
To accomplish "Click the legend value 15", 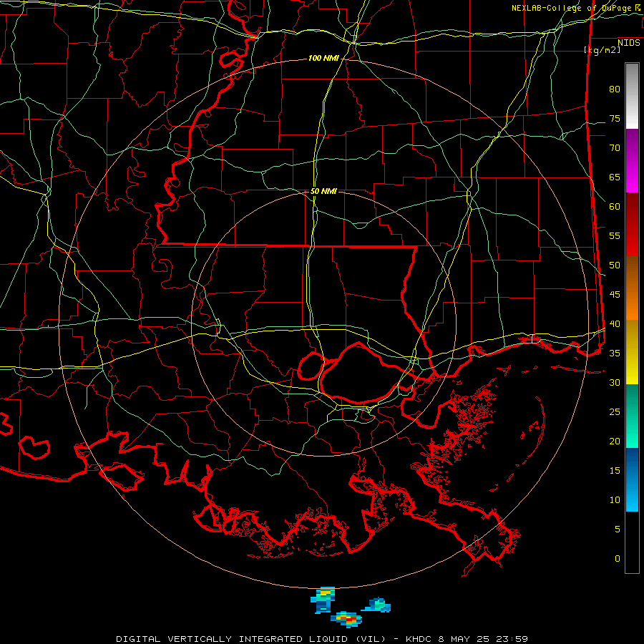I will tap(615, 471).
